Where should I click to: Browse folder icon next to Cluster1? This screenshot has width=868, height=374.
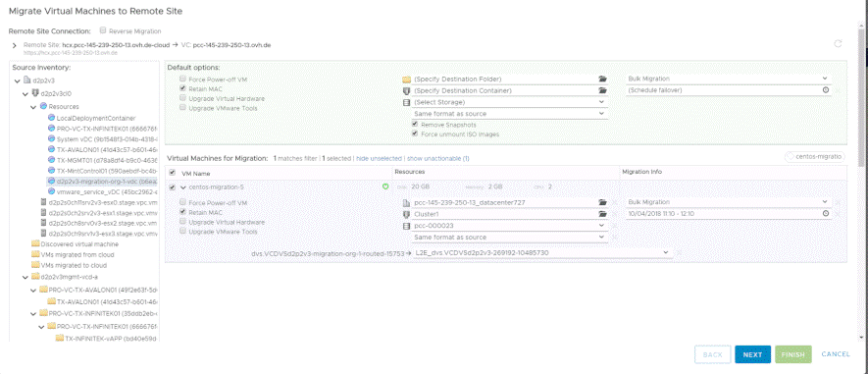(x=603, y=213)
